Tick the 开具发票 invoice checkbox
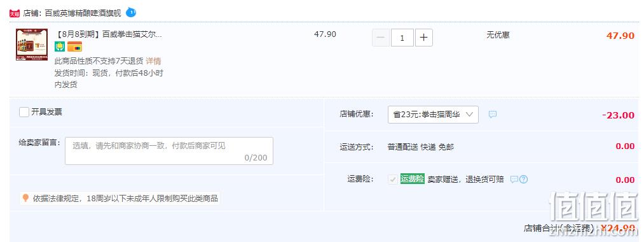 [24, 112]
